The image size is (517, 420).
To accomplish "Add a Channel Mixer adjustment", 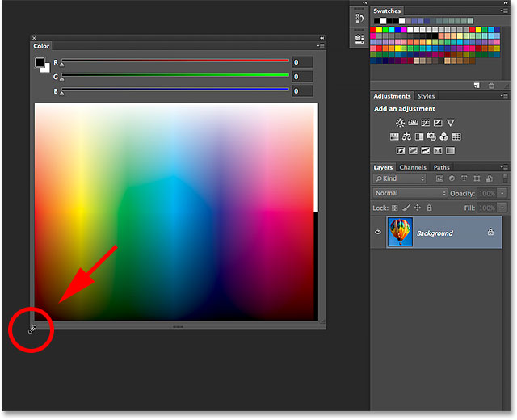I will click(x=443, y=136).
